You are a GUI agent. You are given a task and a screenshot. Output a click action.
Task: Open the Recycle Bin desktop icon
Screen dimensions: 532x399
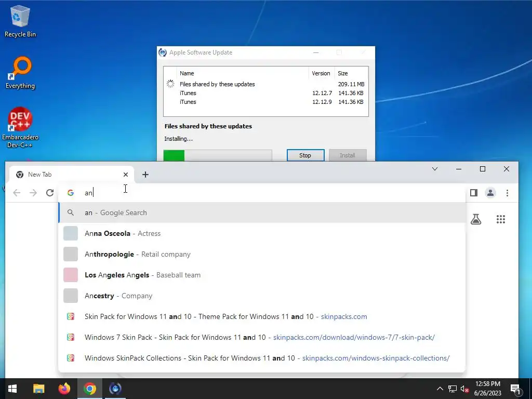[20, 21]
